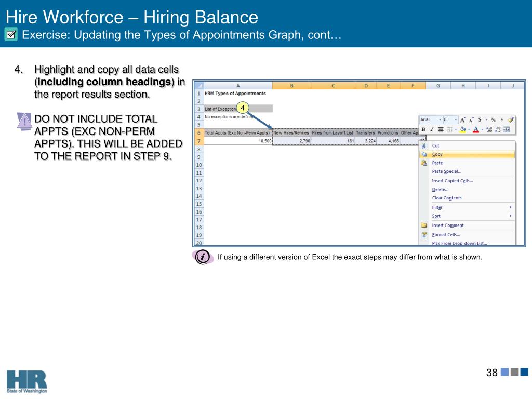Select row 12 header
The height and width of the screenshot is (399, 532).
(199, 180)
